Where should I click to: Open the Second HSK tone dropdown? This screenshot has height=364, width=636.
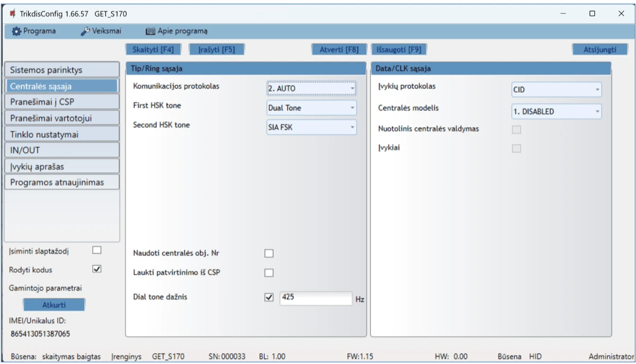pos(311,127)
